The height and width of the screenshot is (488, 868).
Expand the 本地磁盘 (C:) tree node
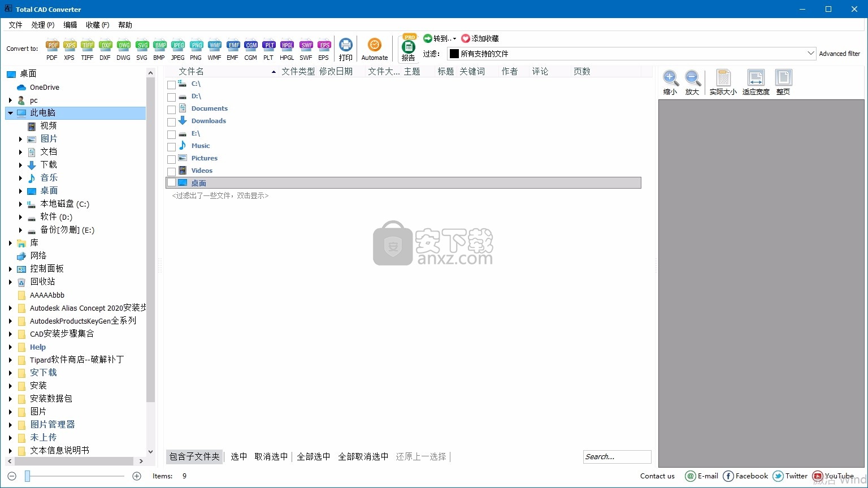20,204
